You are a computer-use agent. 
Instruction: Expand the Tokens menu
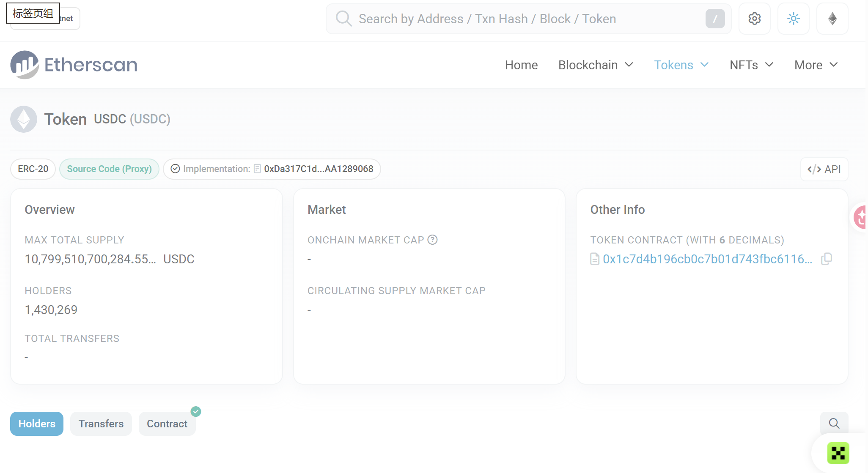pos(681,65)
